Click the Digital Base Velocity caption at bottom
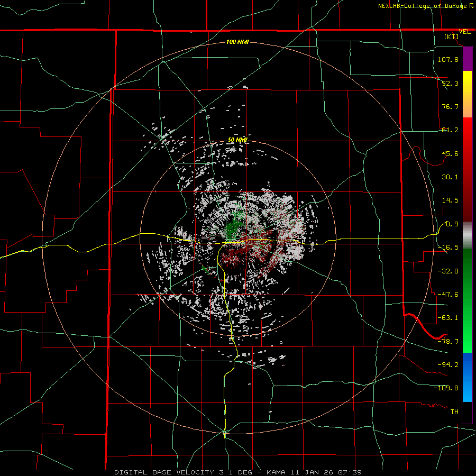The image size is (476, 476). point(237,472)
